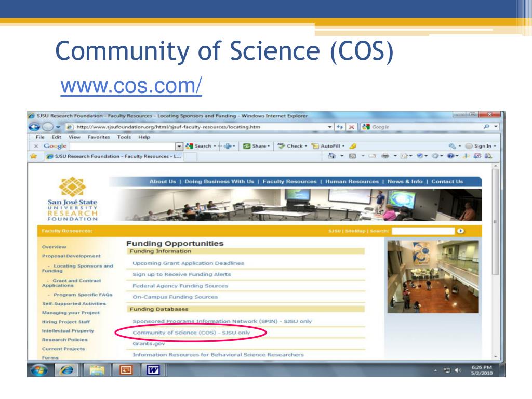Click the Home icon in command bar
The width and height of the screenshot is (532, 399).
point(331,156)
